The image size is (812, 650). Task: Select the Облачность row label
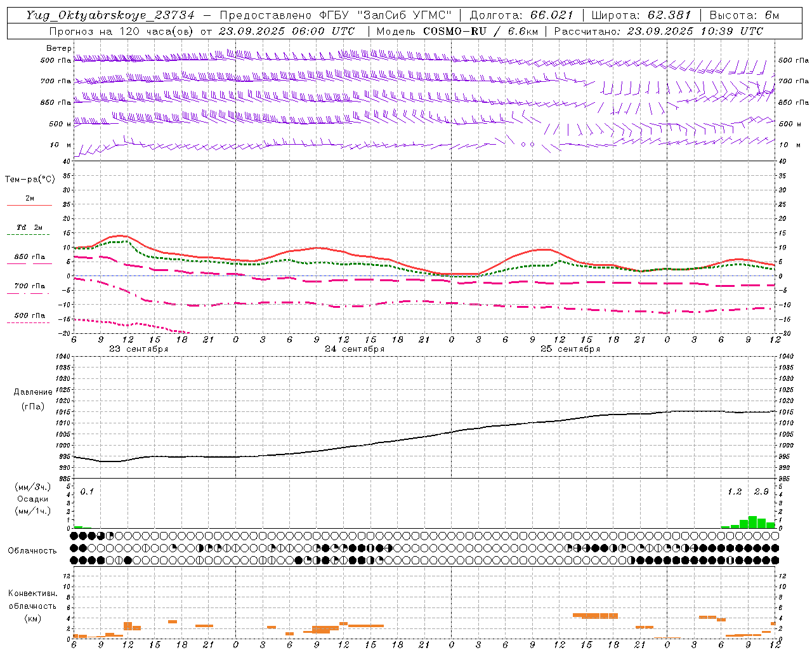[32, 551]
